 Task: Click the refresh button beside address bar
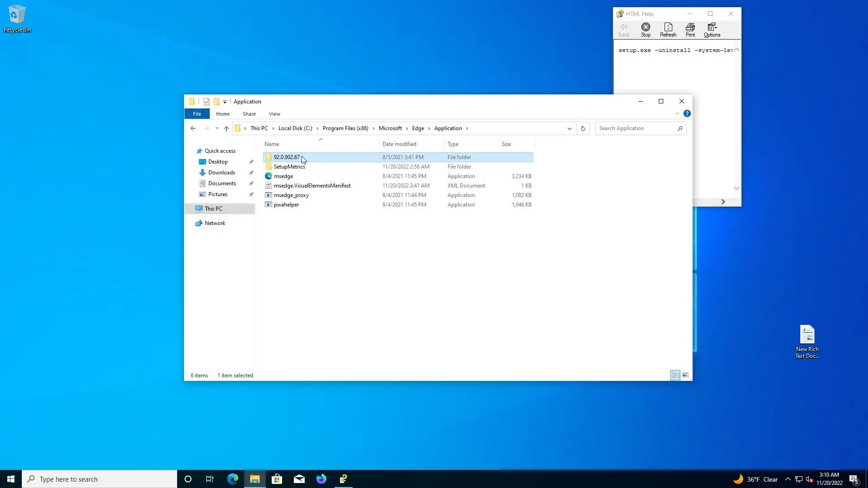click(583, 128)
